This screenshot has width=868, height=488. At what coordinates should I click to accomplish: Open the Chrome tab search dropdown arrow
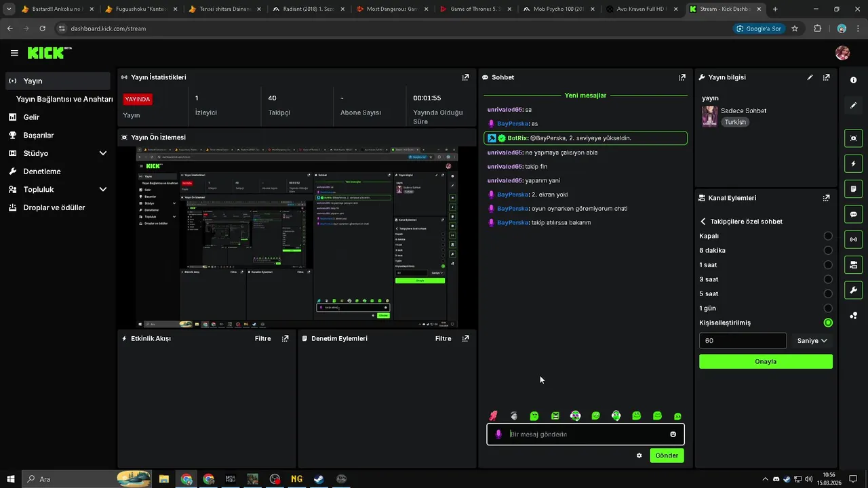tap(9, 9)
